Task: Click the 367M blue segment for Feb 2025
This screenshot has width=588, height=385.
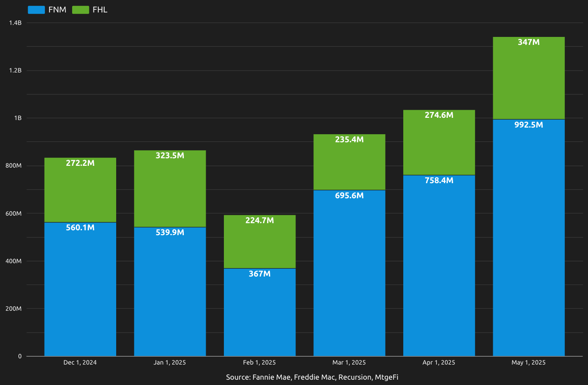Action: (x=260, y=311)
